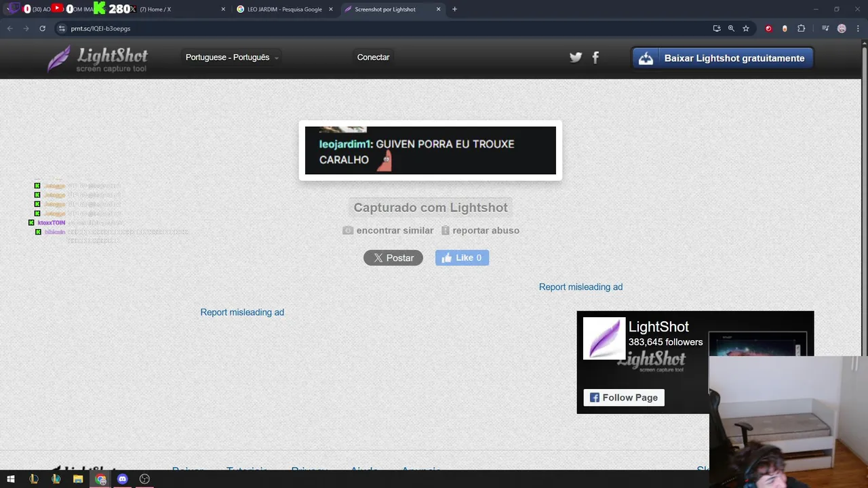Click encontrar similar link
This screenshot has width=868, height=488.
click(x=388, y=230)
